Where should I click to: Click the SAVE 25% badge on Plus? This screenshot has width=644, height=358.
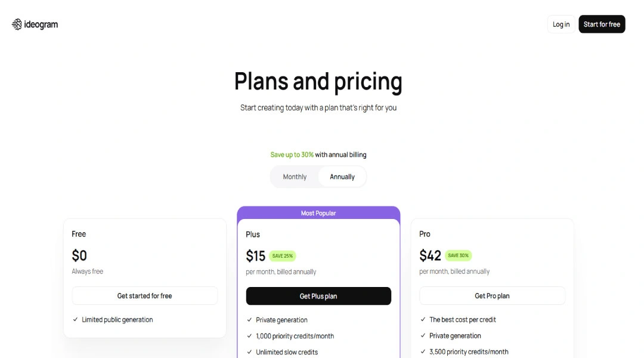(x=282, y=256)
